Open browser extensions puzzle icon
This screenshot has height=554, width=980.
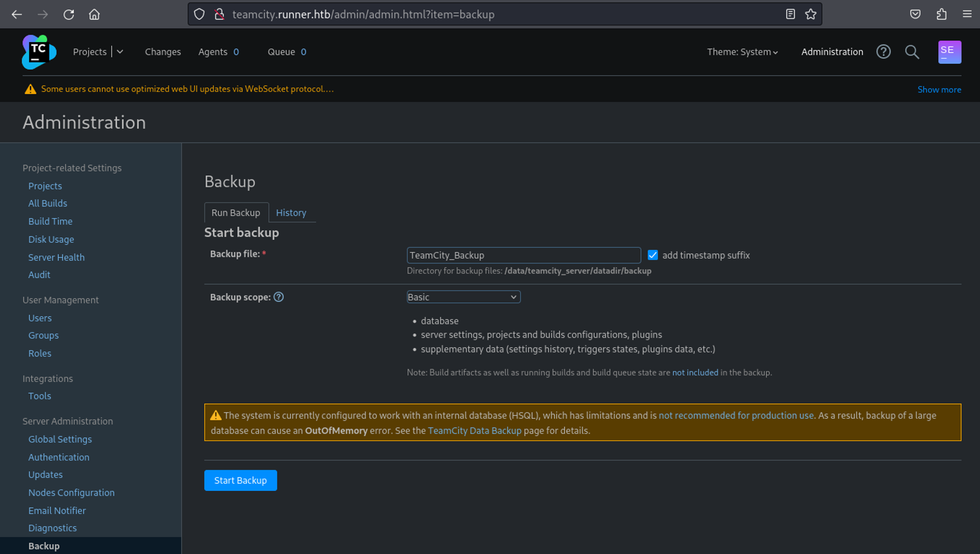[x=941, y=14]
